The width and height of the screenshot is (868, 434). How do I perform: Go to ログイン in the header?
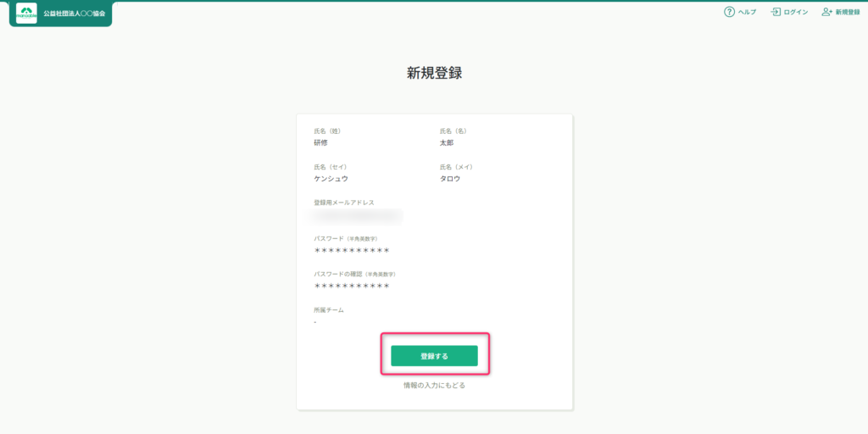796,12
